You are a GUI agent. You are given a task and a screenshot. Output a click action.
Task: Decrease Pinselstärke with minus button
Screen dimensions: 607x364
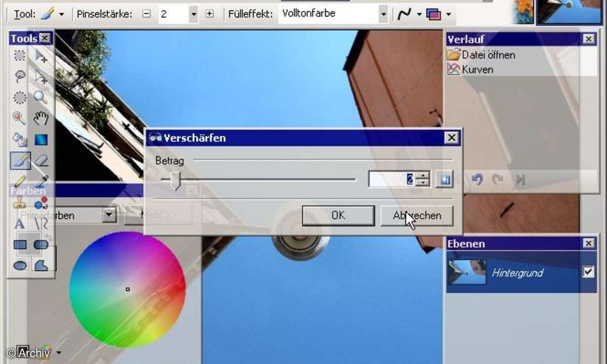[147, 14]
